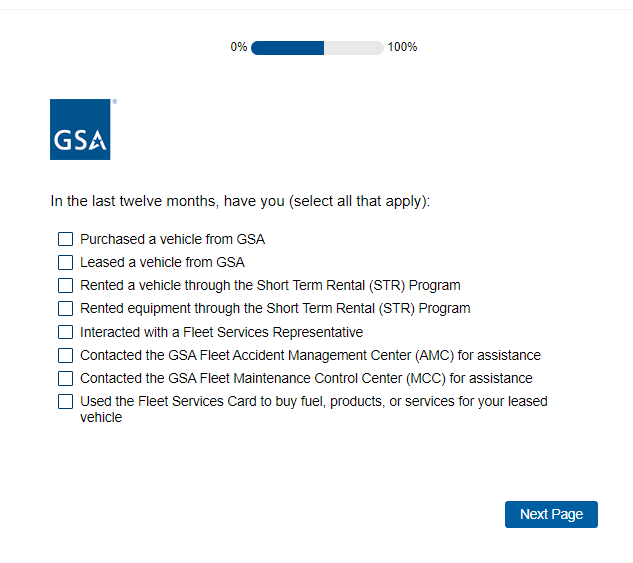The height and width of the screenshot is (563, 633).
Task: Click the GSA logo
Action: click(x=80, y=129)
